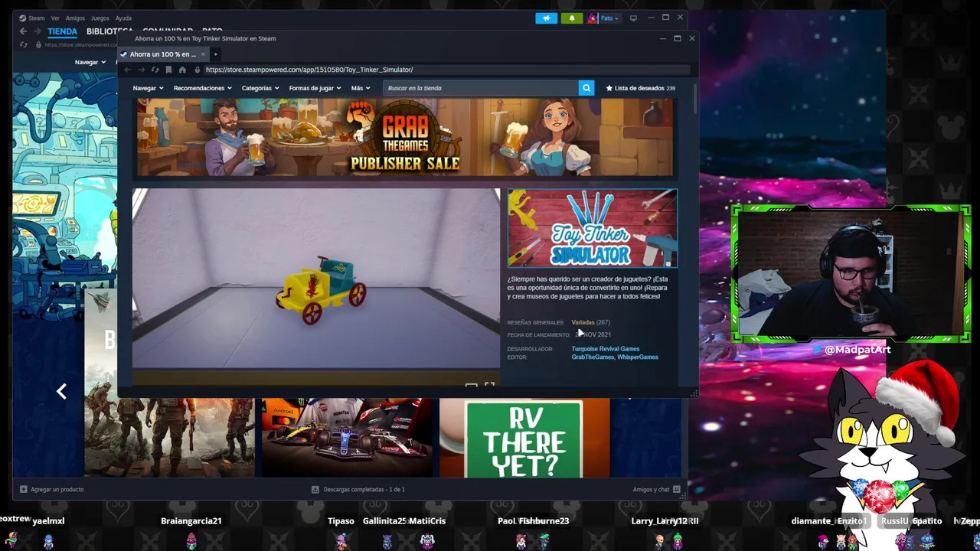The width and height of the screenshot is (980, 551).
Task: Expand the Categorías dropdown
Action: (260, 88)
